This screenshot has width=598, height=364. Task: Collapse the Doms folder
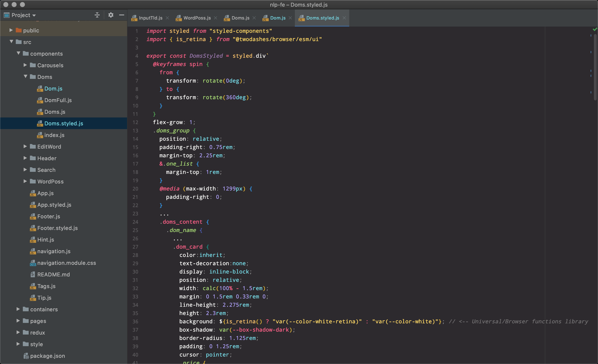tap(25, 77)
